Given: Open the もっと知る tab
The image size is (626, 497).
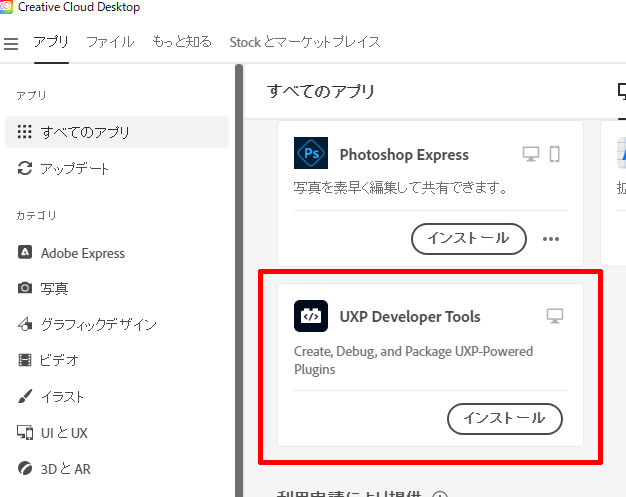Looking at the screenshot, I should point(182,42).
